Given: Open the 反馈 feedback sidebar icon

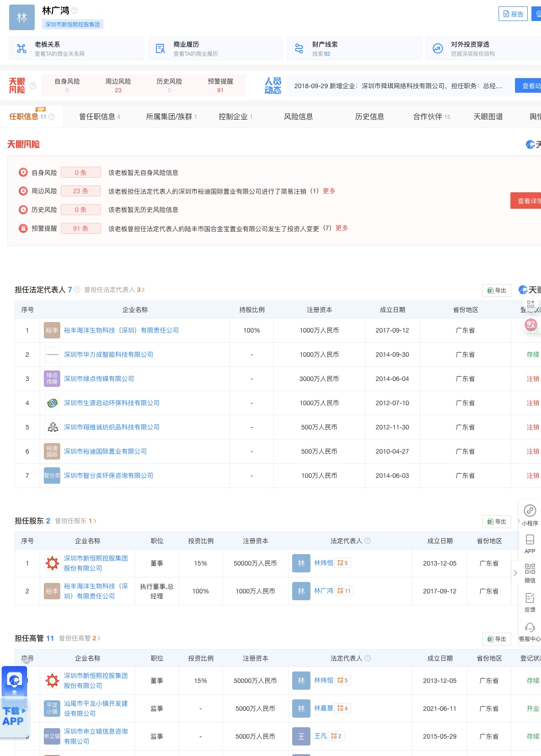Looking at the screenshot, I should point(530,602).
